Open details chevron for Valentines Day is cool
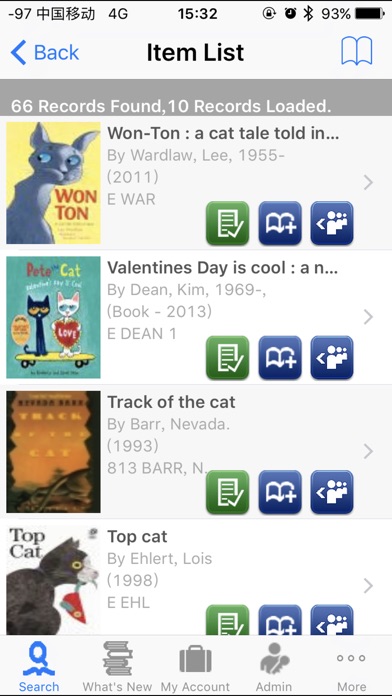Viewport: 392px width, 696px height. tap(368, 317)
